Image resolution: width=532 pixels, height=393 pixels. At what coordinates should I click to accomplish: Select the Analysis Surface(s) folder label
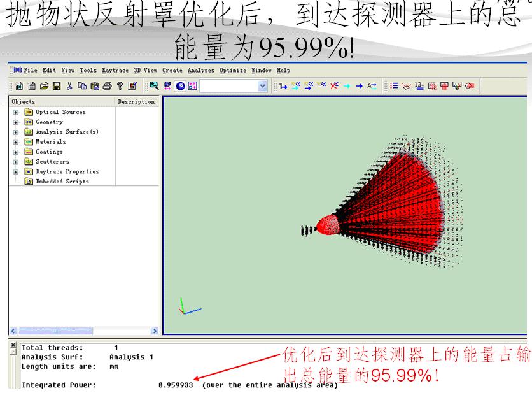tap(67, 132)
